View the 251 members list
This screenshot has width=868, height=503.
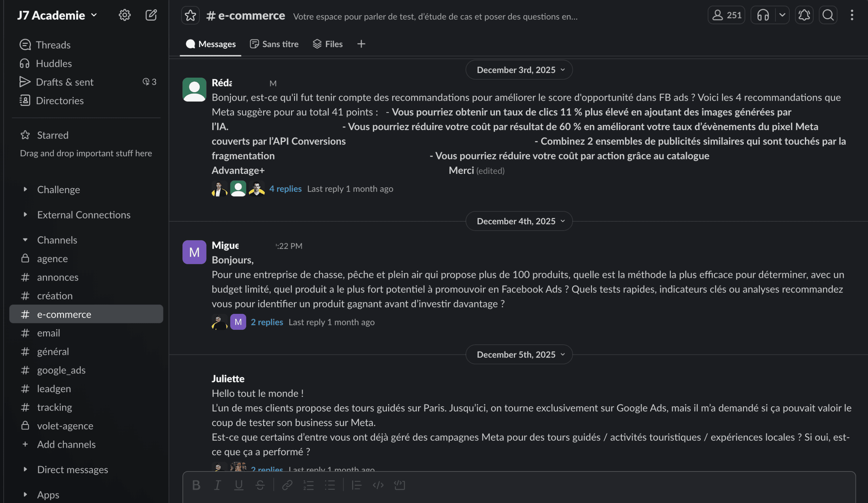pyautogui.click(x=726, y=15)
